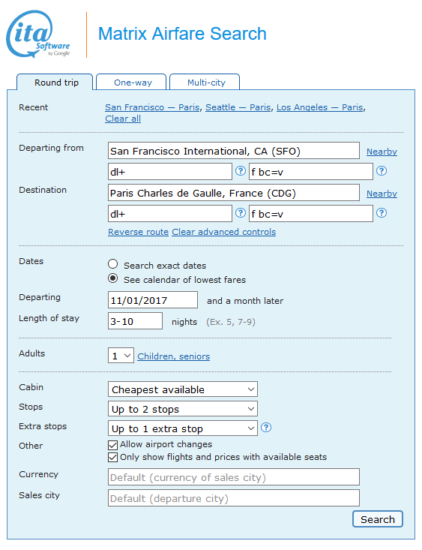Click Nearby link for departure airport
The image size is (422, 550).
(x=382, y=152)
